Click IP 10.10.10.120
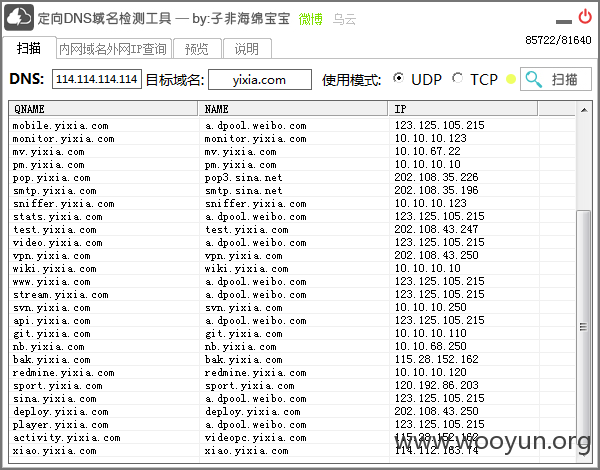 pyautogui.click(x=430, y=372)
